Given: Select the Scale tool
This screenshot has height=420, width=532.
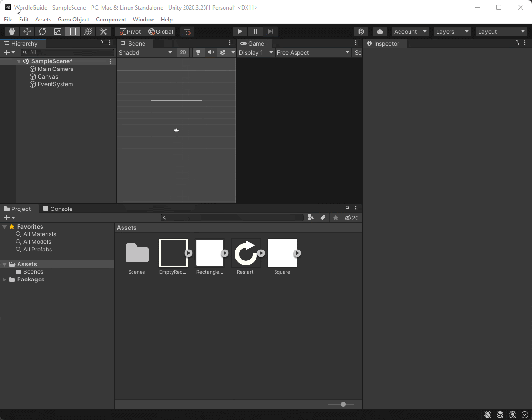Looking at the screenshot, I should pos(58,31).
